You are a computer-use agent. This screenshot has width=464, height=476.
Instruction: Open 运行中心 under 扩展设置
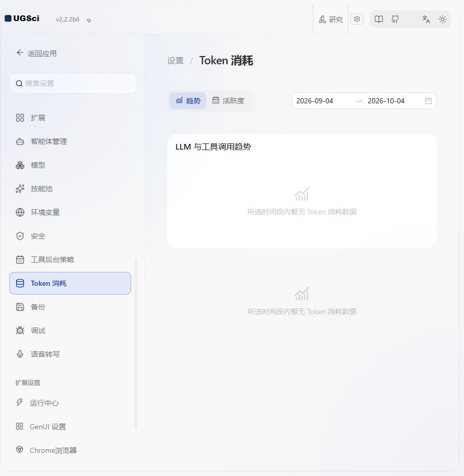pos(70,403)
